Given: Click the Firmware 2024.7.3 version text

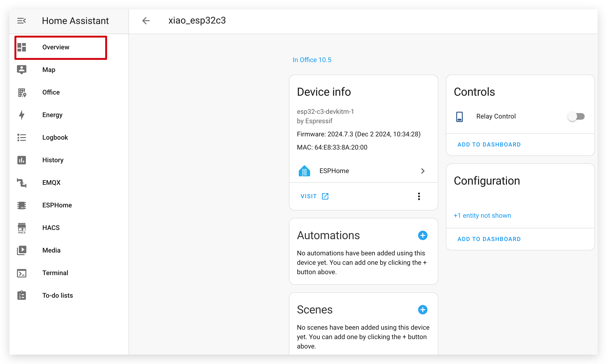Looking at the screenshot, I should pyautogui.click(x=359, y=134).
